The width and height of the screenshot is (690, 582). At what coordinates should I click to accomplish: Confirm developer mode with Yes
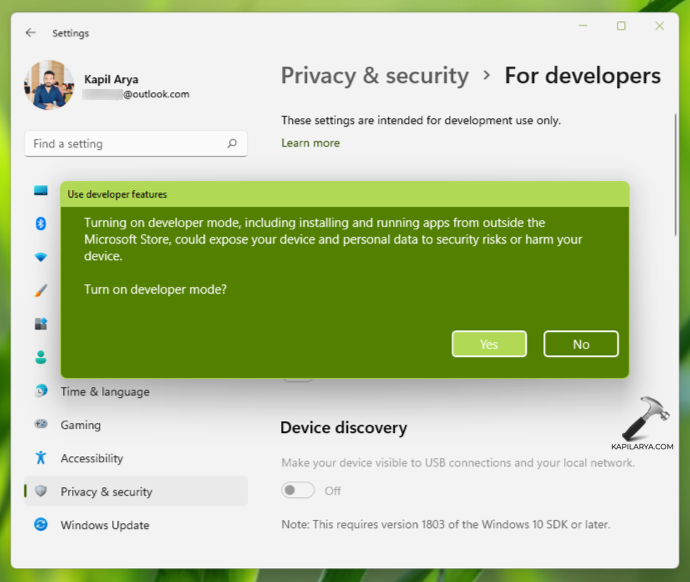pyautogui.click(x=489, y=344)
